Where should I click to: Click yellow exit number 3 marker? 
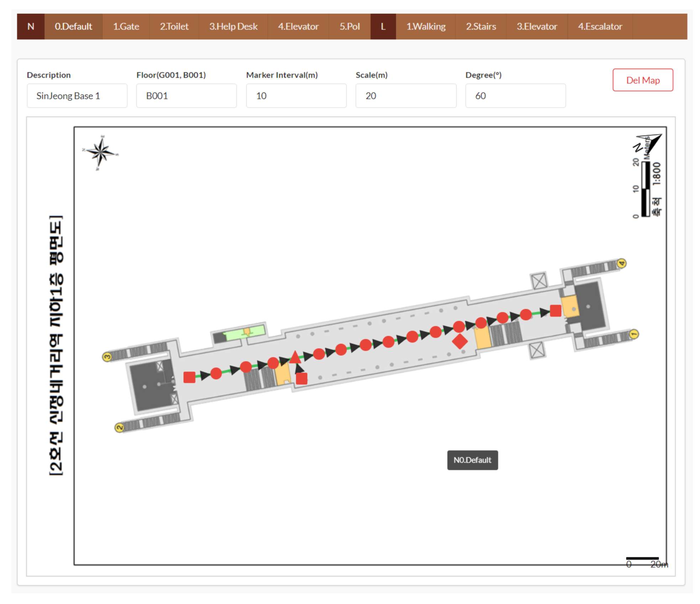tap(107, 356)
